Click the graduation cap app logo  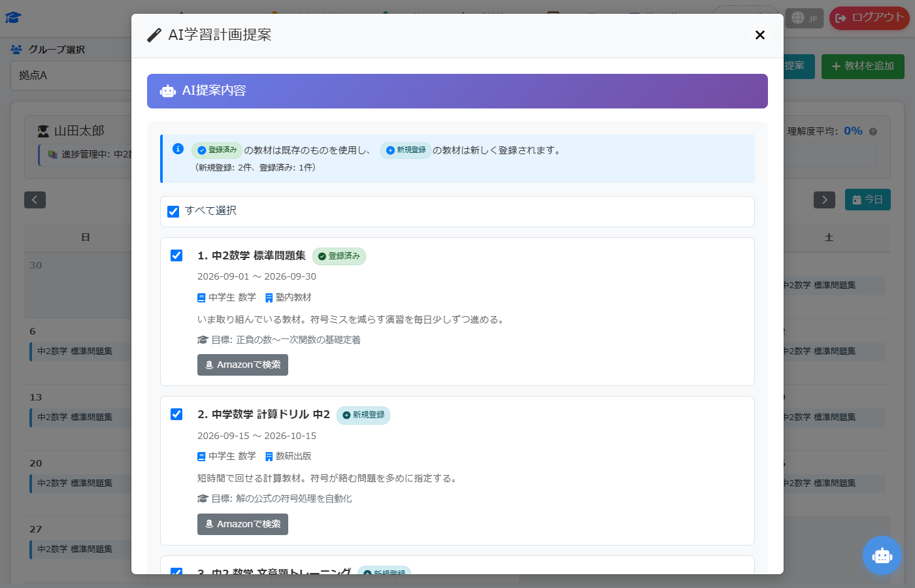pyautogui.click(x=13, y=18)
